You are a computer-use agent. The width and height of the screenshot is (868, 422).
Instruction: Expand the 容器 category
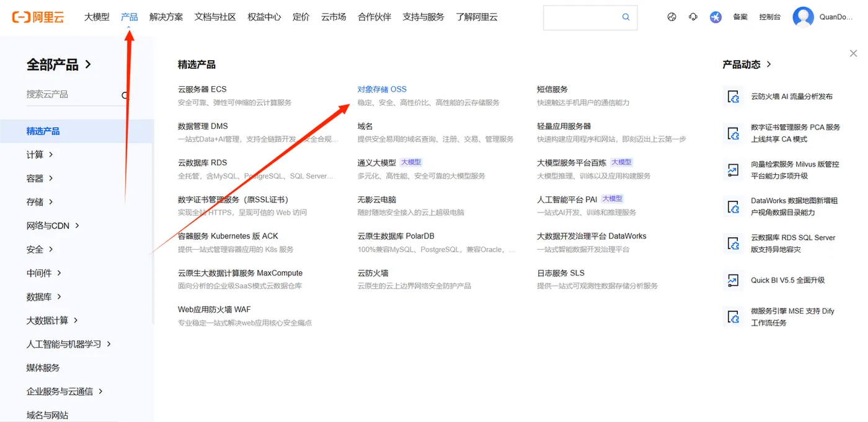coord(51,178)
